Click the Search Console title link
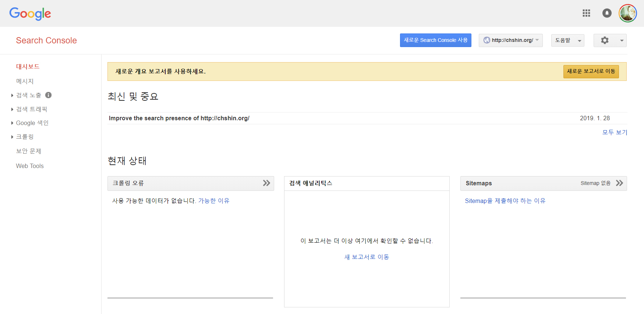The image size is (644, 314). click(x=46, y=40)
